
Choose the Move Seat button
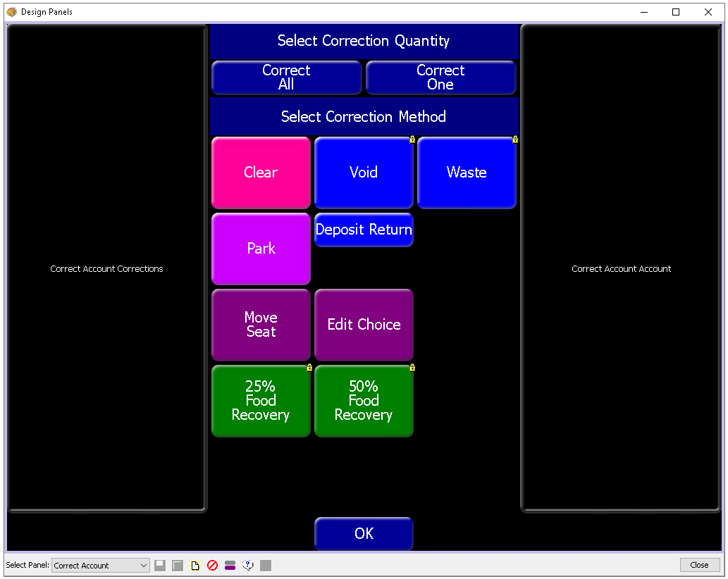click(x=261, y=325)
